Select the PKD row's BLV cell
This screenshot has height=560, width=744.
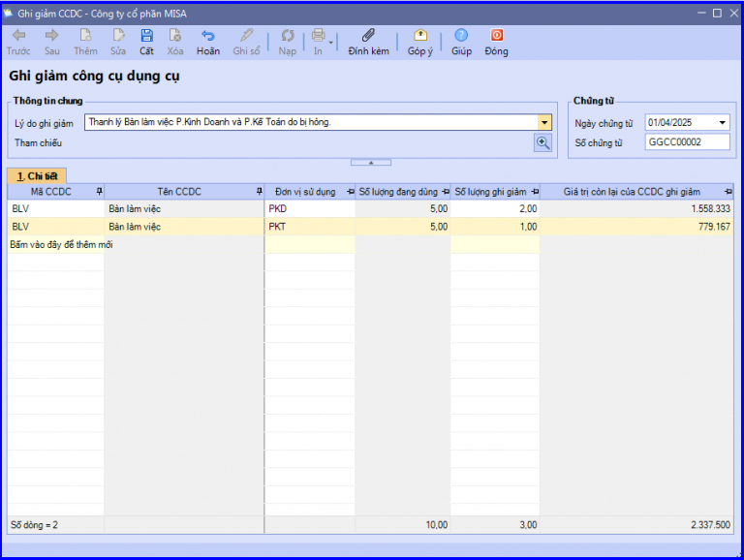pyautogui.click(x=56, y=209)
